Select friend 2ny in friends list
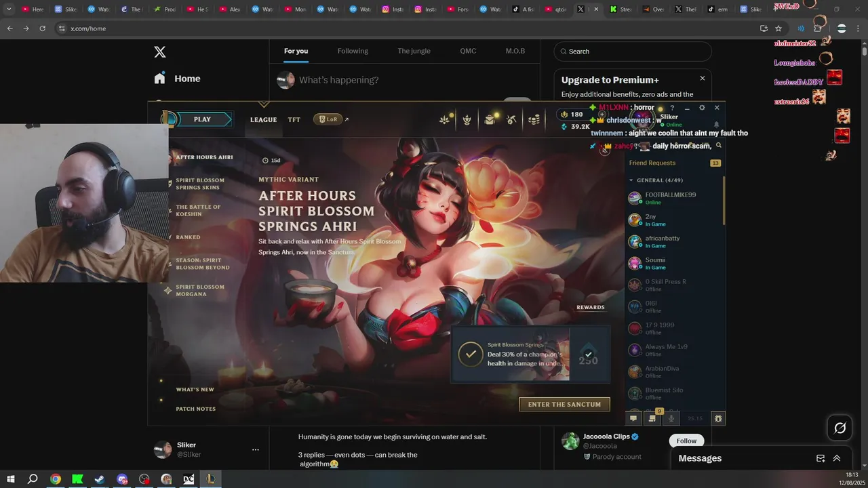Image resolution: width=868 pixels, height=488 pixels. pyautogui.click(x=674, y=220)
